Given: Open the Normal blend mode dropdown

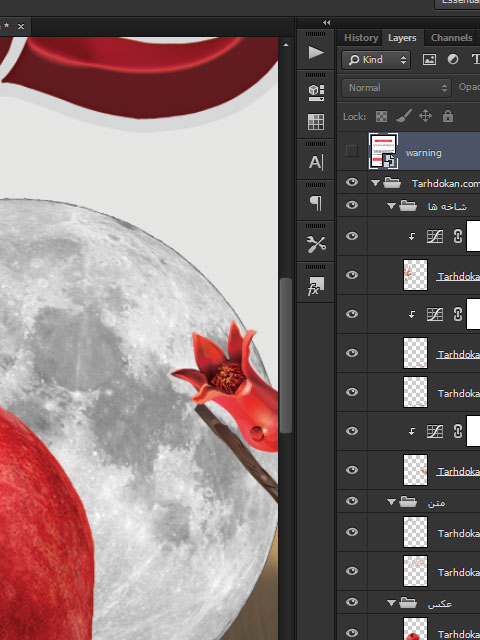Looking at the screenshot, I should 396,88.
